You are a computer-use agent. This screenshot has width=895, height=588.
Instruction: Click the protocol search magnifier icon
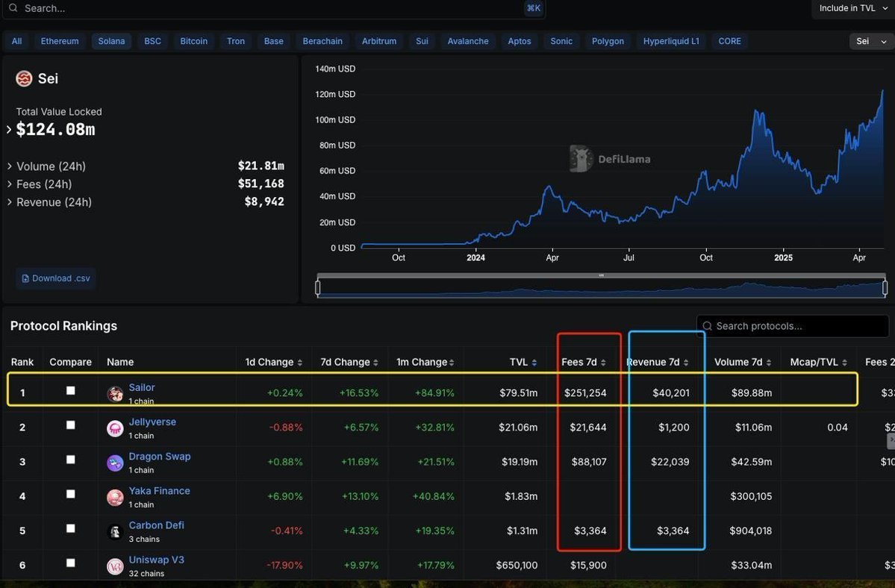tap(707, 326)
